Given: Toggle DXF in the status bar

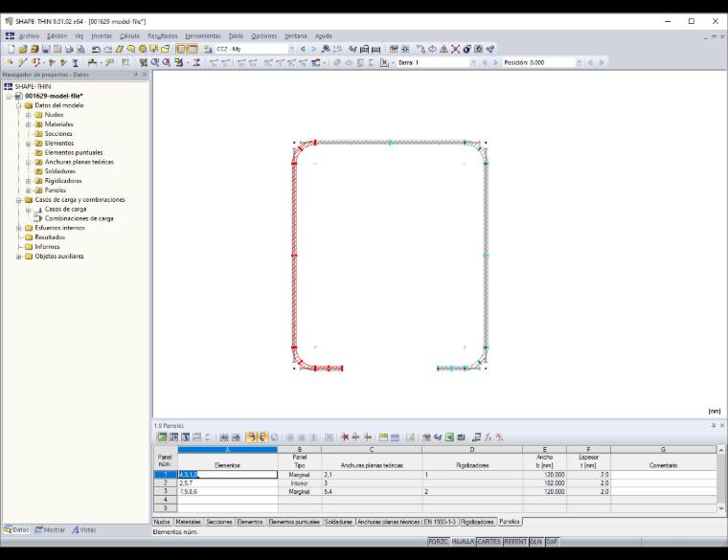Looking at the screenshot, I should (x=552, y=542).
